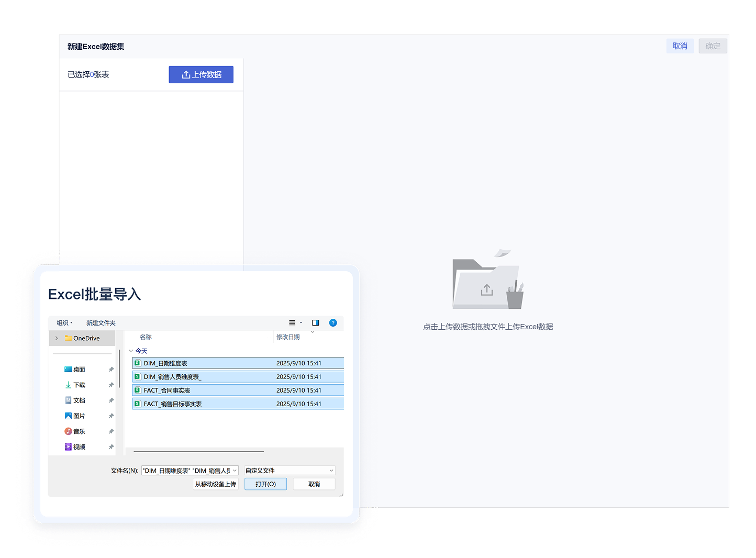This screenshot has height=558, width=756.
Task: Collapse the 今天 group chevron
Action: pyautogui.click(x=131, y=351)
